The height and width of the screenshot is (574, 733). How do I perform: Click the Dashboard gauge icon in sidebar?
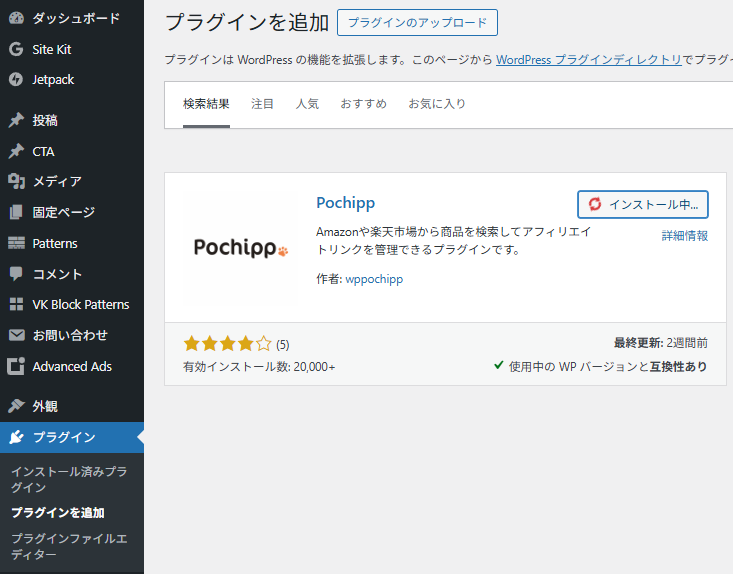click(x=16, y=18)
